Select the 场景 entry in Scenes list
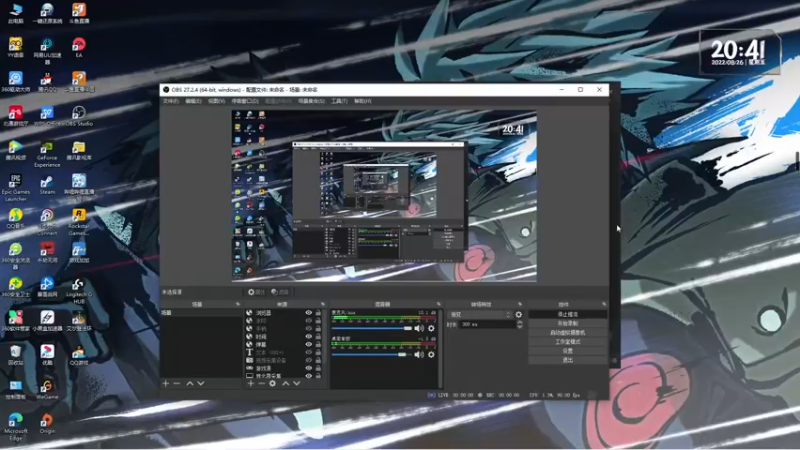Screen dimensions: 800x450 (x=201, y=313)
